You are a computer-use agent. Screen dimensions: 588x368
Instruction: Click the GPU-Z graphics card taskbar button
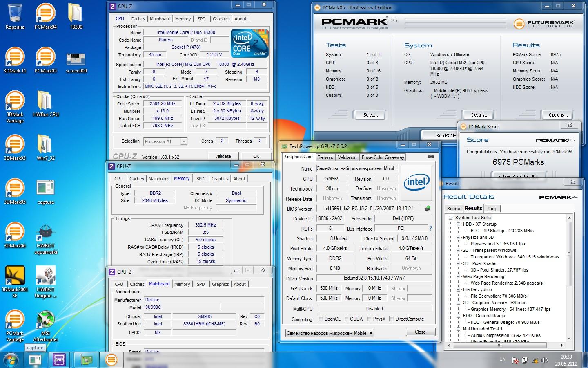click(x=86, y=360)
